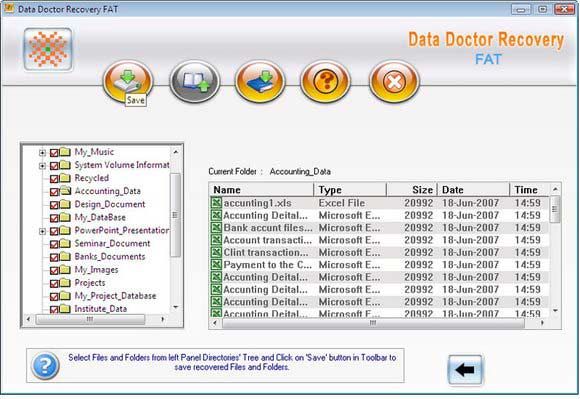Uncheck the Recycled folder checkbox

[x=54, y=179]
